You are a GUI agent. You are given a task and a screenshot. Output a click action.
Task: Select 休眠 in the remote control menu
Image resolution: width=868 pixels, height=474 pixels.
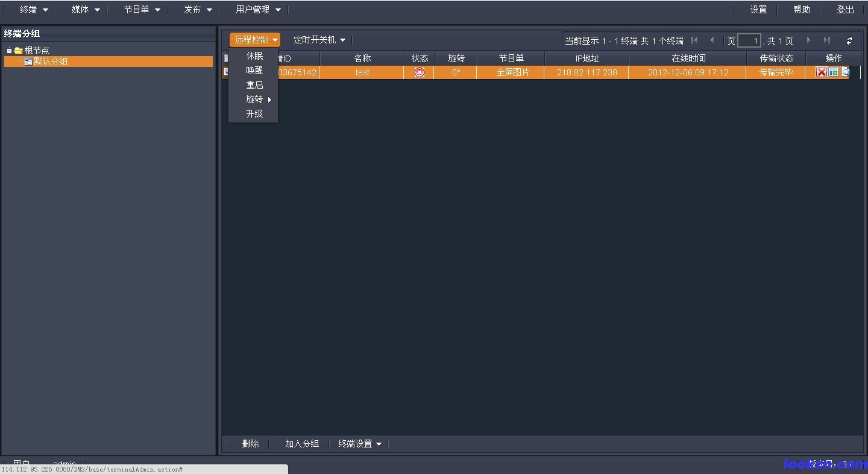click(254, 56)
